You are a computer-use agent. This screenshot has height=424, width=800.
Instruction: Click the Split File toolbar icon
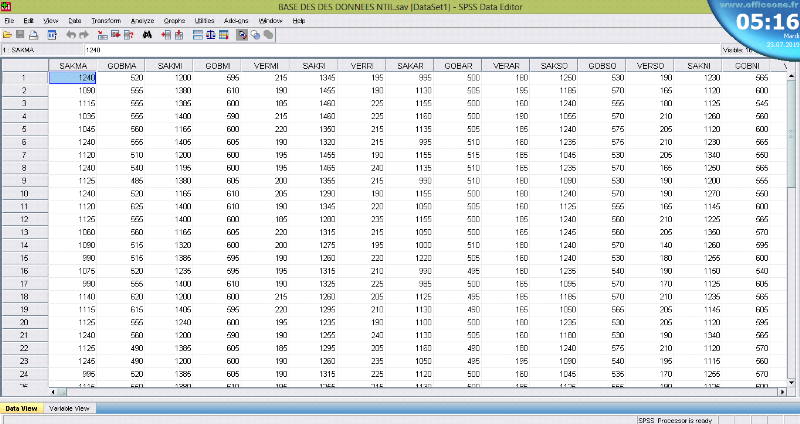click(x=197, y=35)
